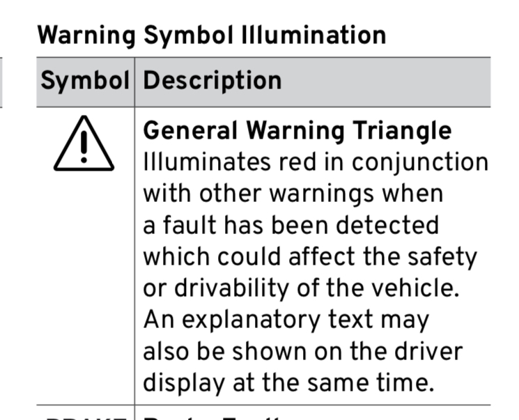Click the cut-off bold heading below the table row
This screenshot has width=519, height=420.
[x=212, y=418]
